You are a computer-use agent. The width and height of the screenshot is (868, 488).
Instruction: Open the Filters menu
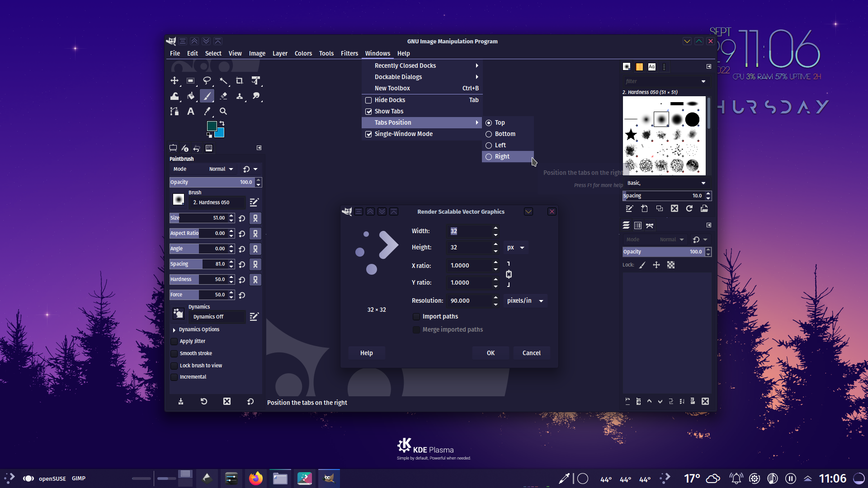point(349,53)
